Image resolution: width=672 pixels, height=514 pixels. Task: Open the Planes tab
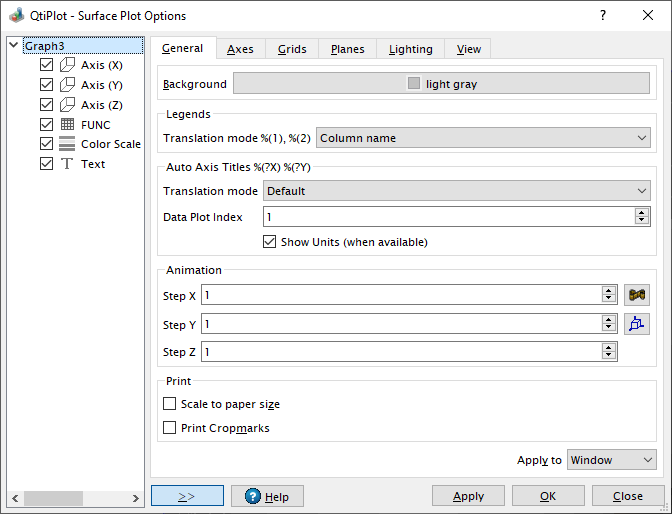[348, 49]
